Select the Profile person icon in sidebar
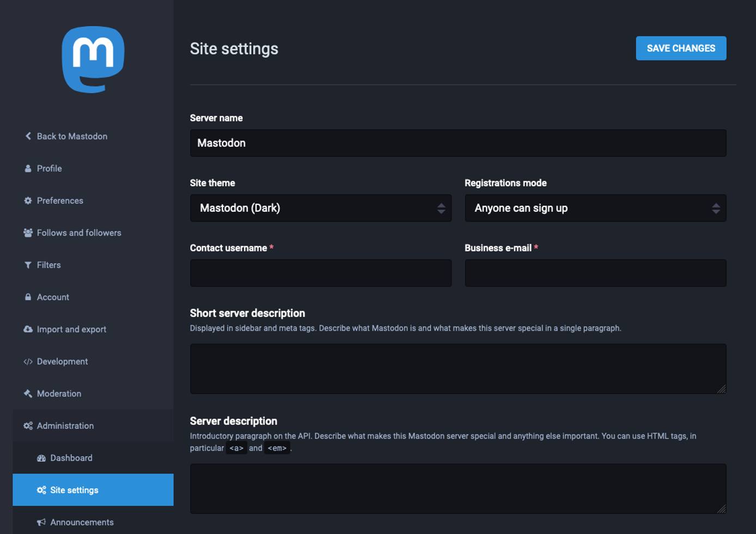 28,168
